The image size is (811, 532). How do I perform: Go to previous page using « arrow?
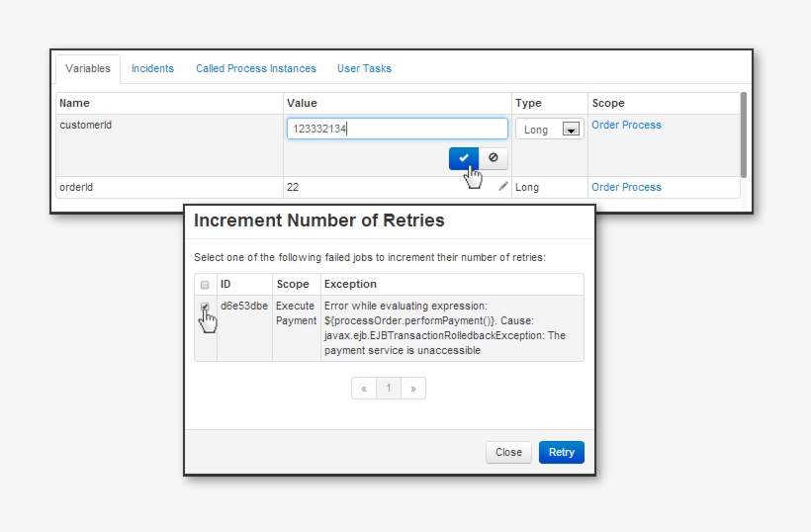[x=364, y=389]
